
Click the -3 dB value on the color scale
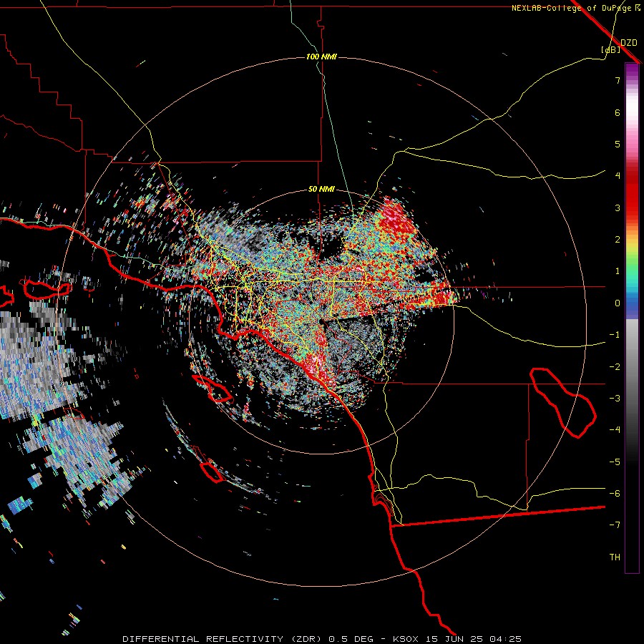tap(615, 399)
